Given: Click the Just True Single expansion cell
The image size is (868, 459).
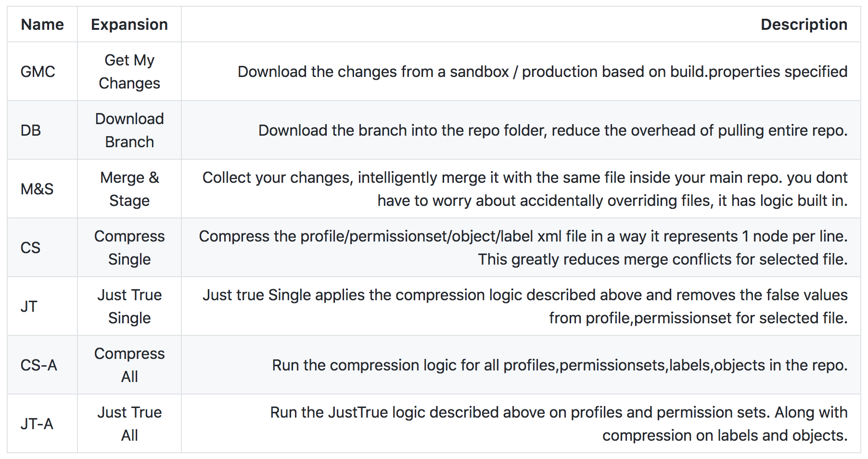Looking at the screenshot, I should 129,306.
